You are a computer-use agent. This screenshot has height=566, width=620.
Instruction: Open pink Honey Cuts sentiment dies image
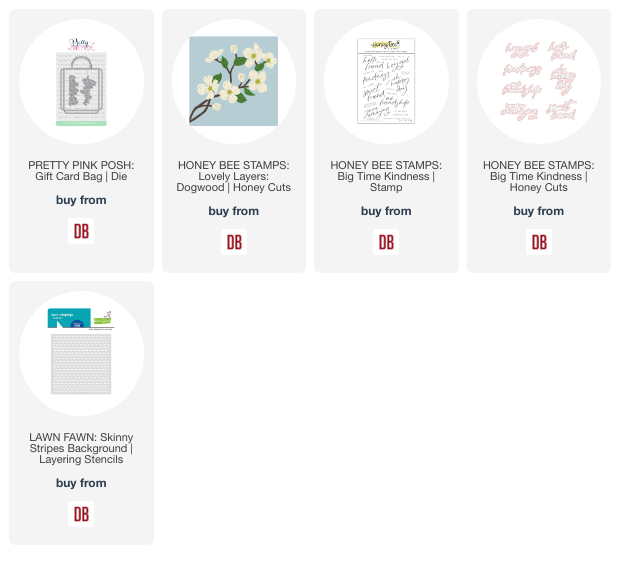(x=539, y=81)
